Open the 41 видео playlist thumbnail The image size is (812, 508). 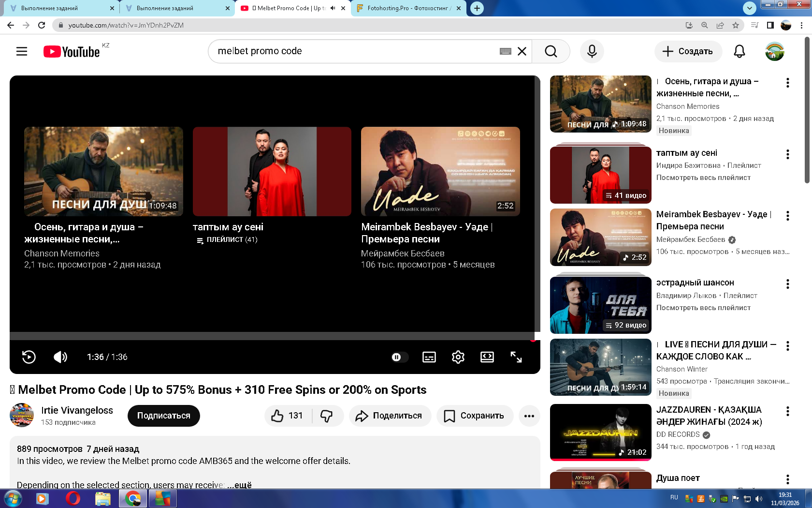601,175
